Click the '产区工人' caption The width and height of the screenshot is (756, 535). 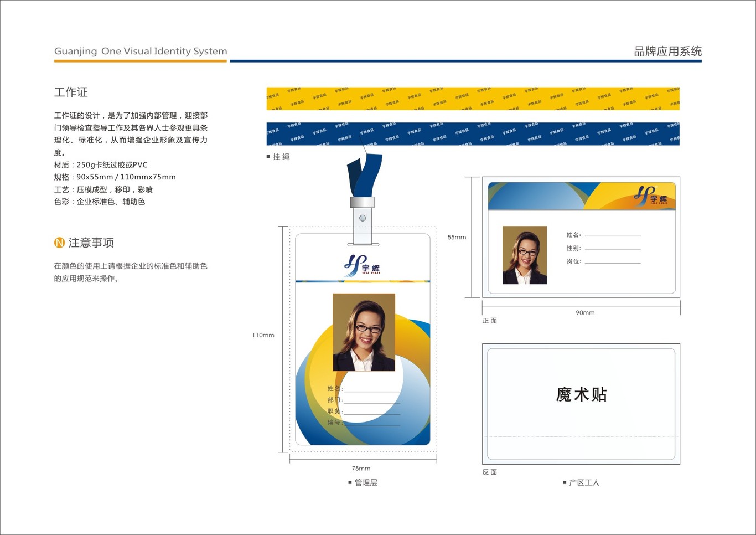click(x=584, y=482)
